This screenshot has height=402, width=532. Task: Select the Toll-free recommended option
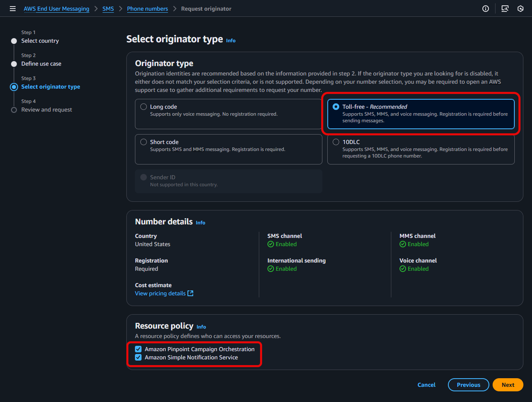336,107
